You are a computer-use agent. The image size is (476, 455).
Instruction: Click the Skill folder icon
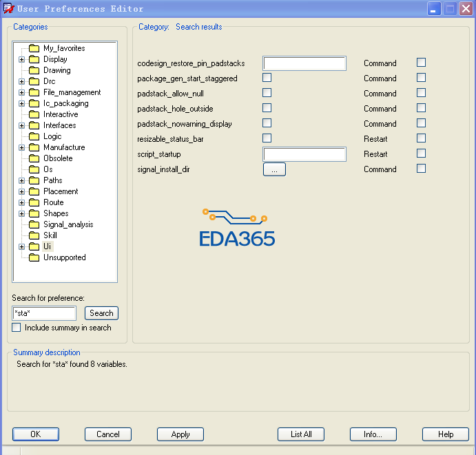[34, 235]
